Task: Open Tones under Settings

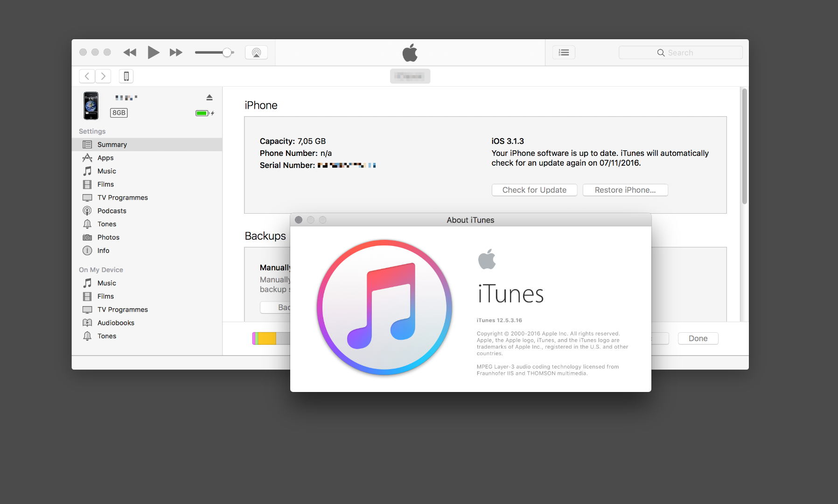Action: tap(147, 224)
